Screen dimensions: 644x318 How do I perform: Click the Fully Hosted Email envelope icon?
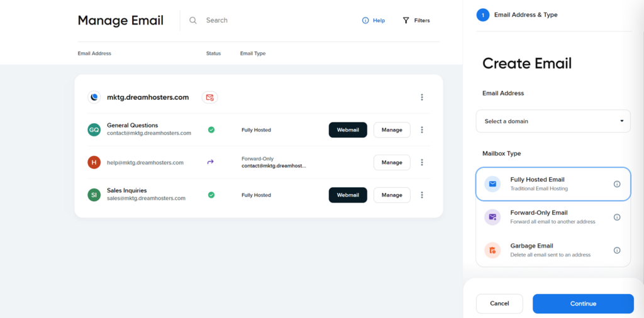[492, 184]
